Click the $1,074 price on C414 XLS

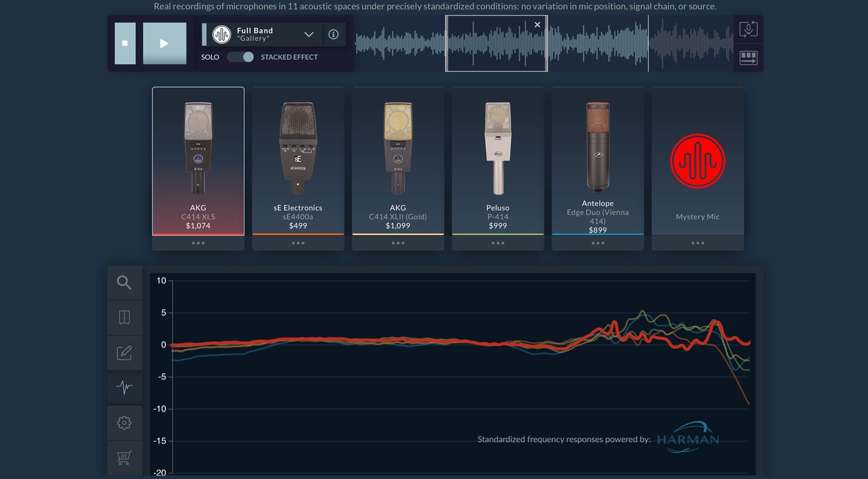198,225
